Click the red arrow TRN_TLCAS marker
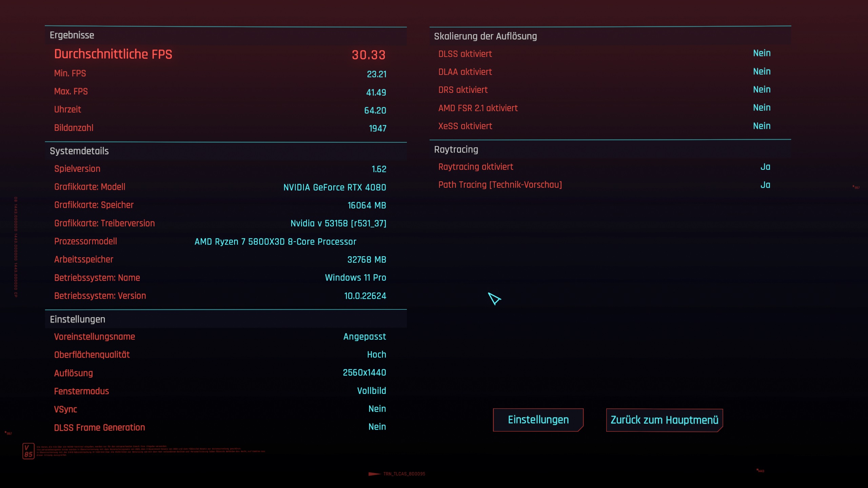Screen dimensions: 868x488 click(375, 474)
